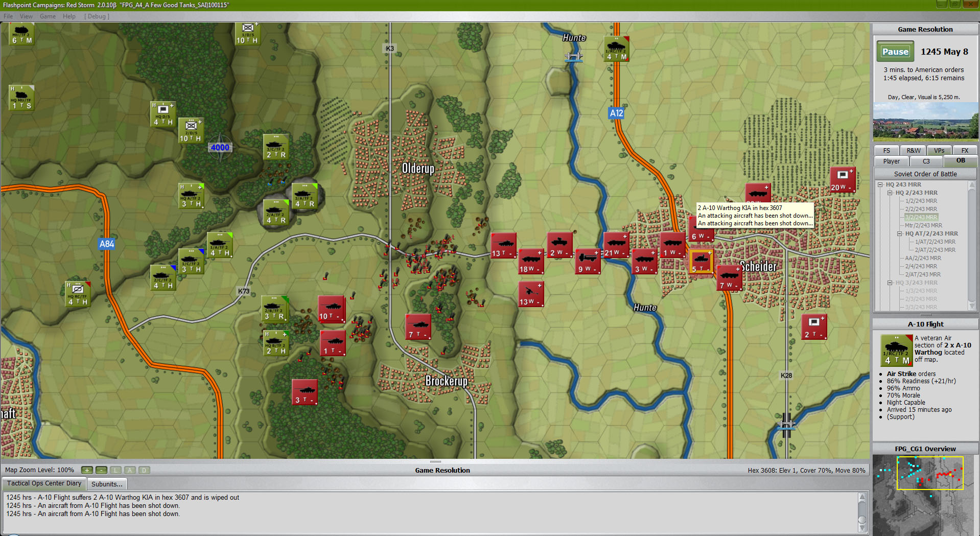Switch to the Subunits tab
980x536 pixels.
pos(107,483)
